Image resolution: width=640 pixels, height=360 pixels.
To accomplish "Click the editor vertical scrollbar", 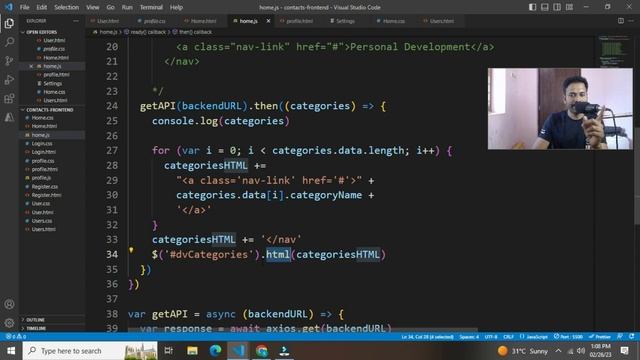I will click(x=637, y=176).
